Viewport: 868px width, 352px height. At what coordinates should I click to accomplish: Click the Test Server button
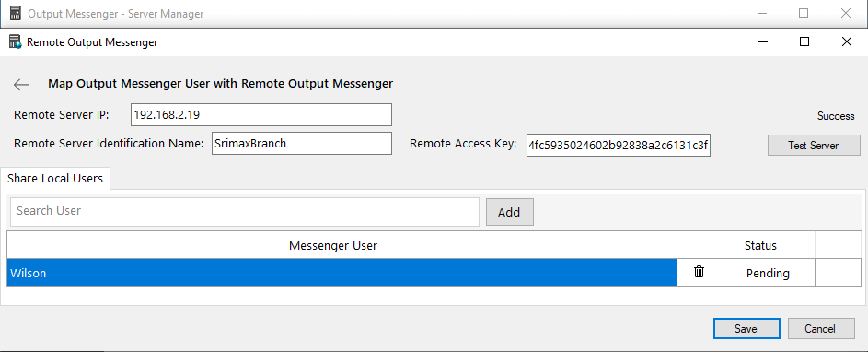tap(813, 146)
